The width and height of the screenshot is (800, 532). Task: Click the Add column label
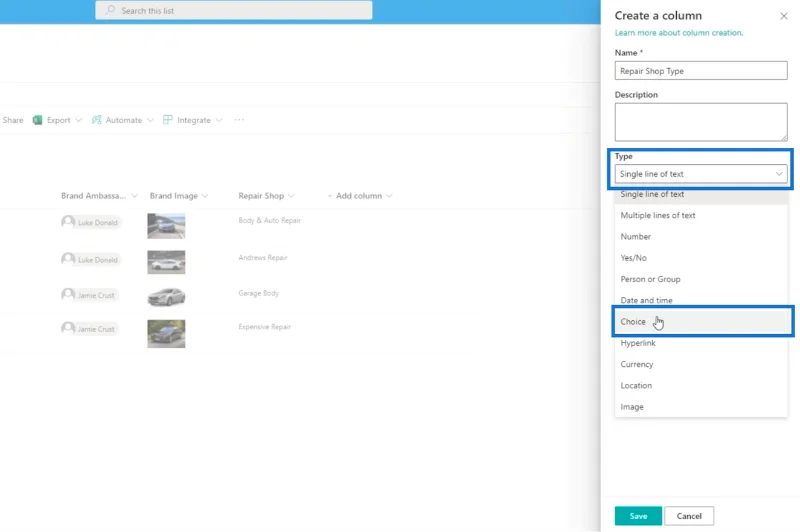coord(359,196)
